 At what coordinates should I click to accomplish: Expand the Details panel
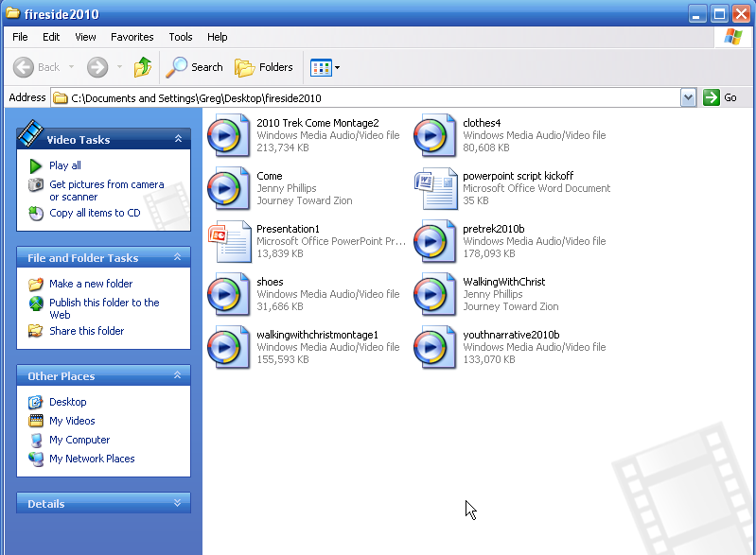[x=178, y=503]
